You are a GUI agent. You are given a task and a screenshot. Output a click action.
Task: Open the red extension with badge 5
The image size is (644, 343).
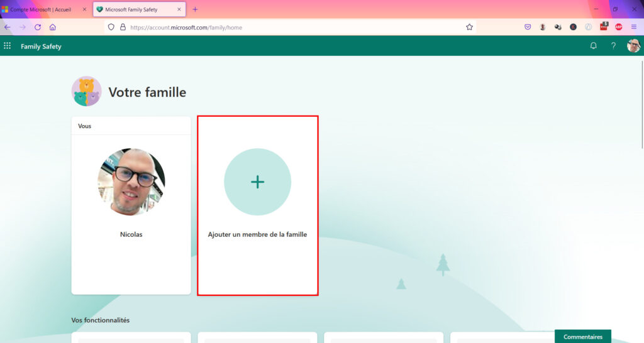click(x=604, y=26)
